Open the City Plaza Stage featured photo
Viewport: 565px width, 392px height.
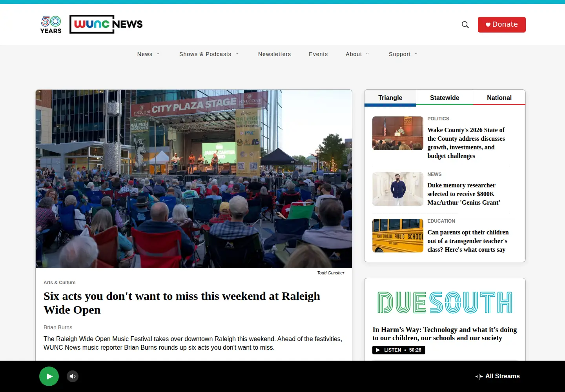click(194, 179)
